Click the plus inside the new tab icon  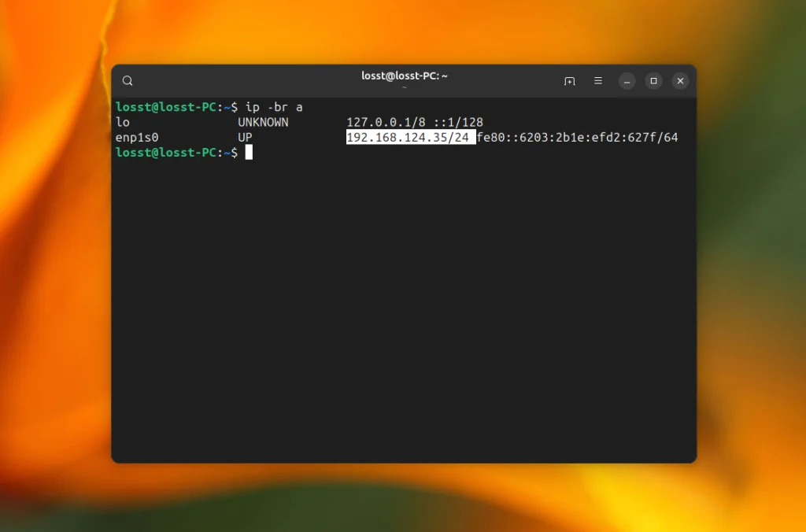(569, 80)
